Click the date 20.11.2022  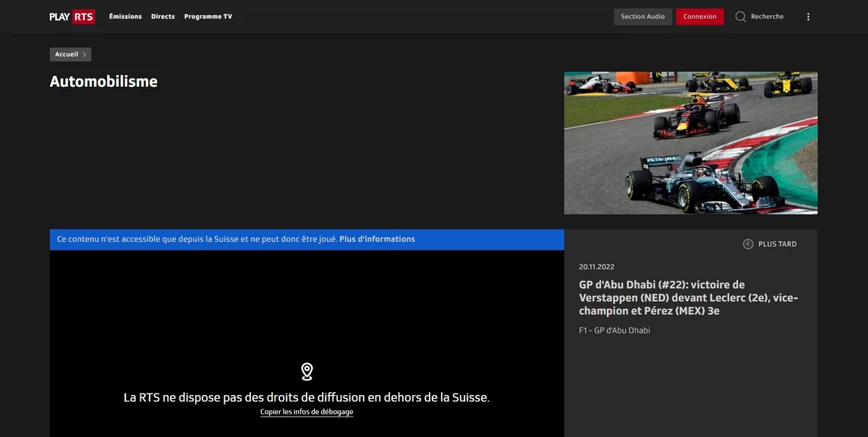597,267
